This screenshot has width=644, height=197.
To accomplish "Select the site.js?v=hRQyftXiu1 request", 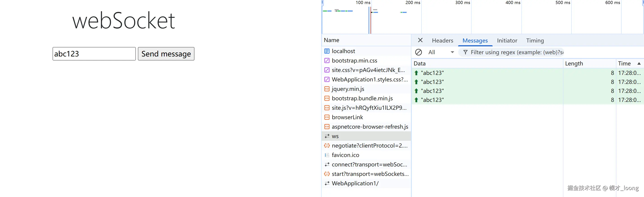I will tap(366, 108).
